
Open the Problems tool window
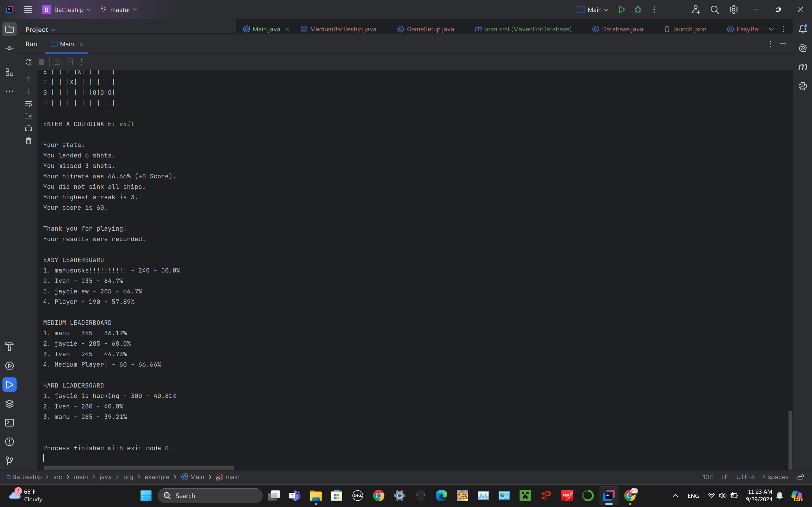coord(10,442)
